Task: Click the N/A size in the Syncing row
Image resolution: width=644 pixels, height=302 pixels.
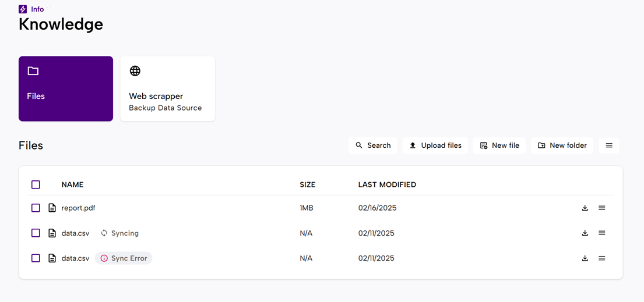Action: click(306, 233)
